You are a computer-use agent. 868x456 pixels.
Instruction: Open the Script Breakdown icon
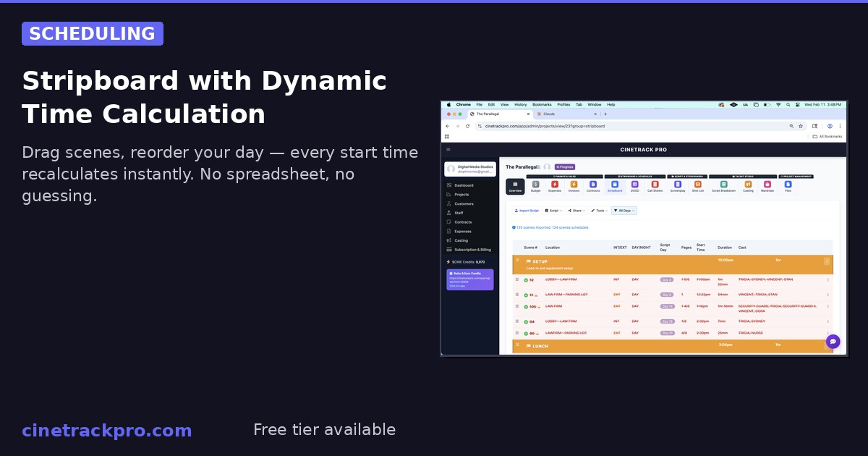(723, 186)
